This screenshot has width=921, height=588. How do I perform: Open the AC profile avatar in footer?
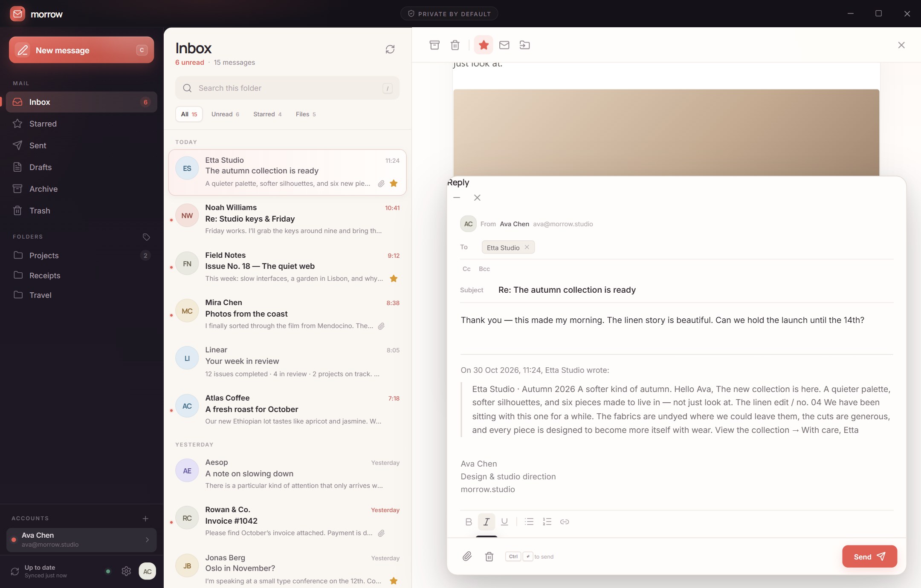click(x=147, y=571)
